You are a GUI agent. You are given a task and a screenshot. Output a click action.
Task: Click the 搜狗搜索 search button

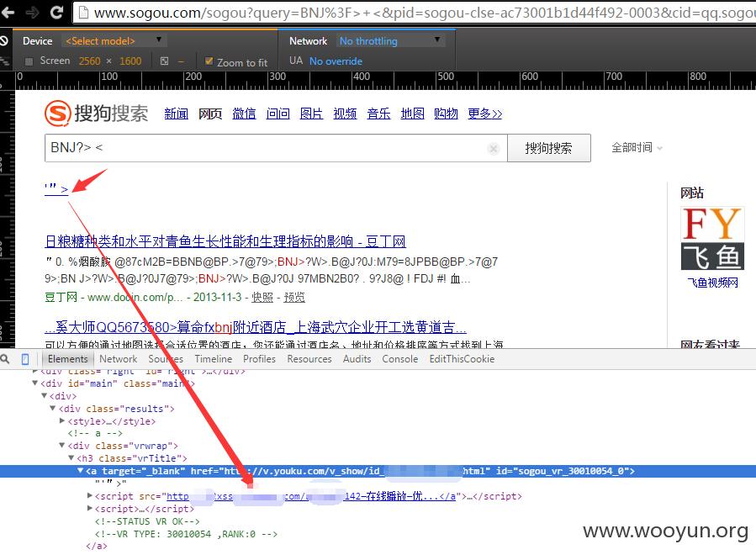[x=548, y=148]
